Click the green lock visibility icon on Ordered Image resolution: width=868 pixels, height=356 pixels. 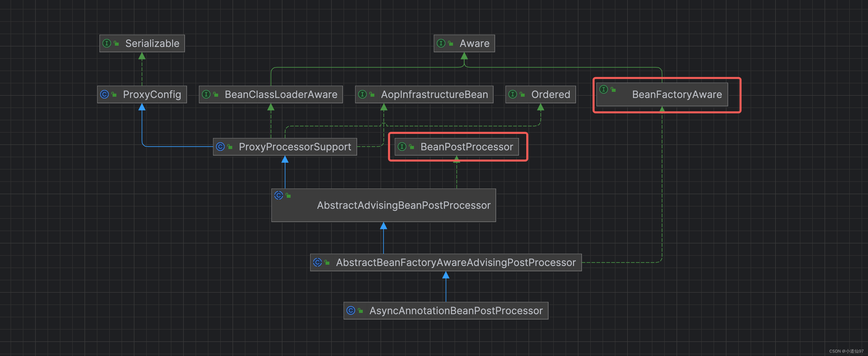pyautogui.click(x=522, y=95)
